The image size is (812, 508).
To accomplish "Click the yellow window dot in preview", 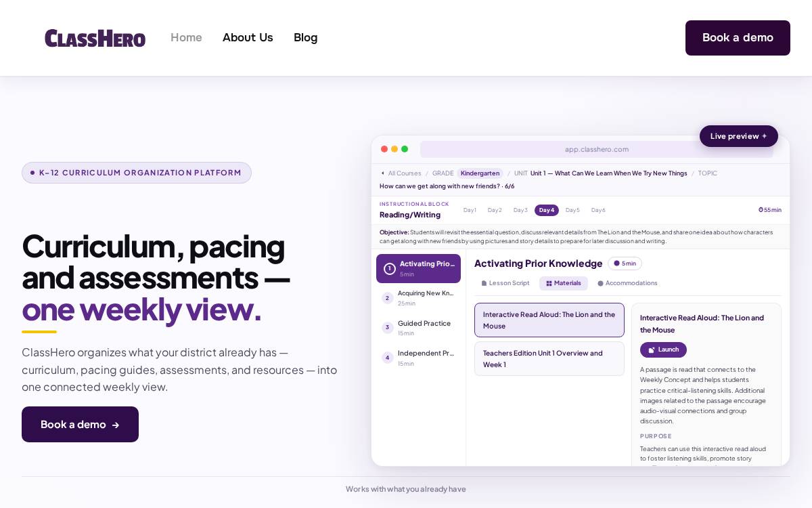I will [x=394, y=149].
